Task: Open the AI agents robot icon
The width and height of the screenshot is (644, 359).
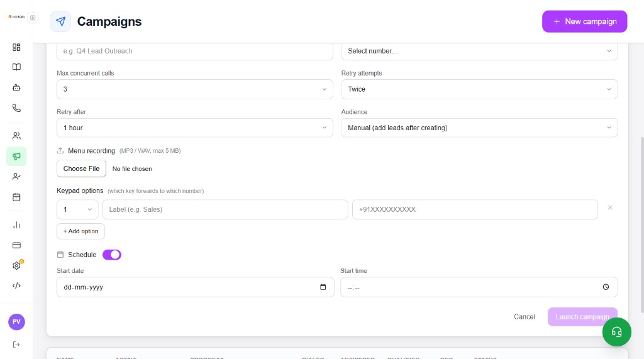Action: (x=16, y=87)
